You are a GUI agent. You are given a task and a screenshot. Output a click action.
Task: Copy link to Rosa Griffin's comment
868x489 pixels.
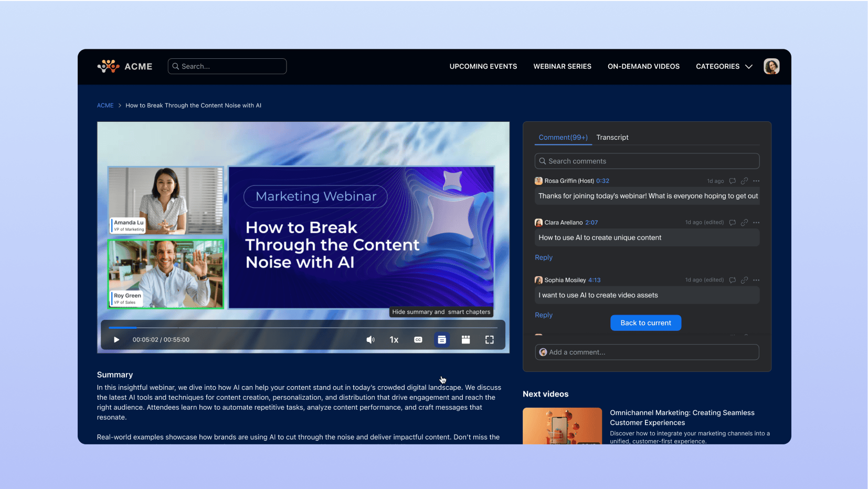pyautogui.click(x=744, y=181)
